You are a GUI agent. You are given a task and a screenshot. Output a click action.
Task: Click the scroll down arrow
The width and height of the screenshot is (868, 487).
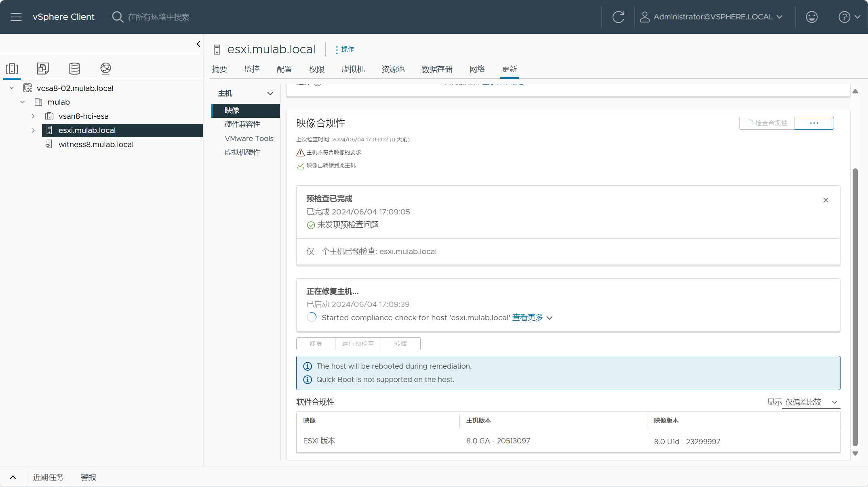[855, 453]
